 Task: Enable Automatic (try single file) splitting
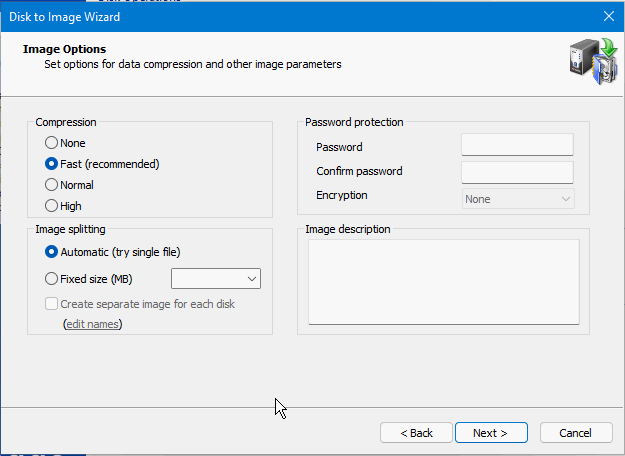52,252
